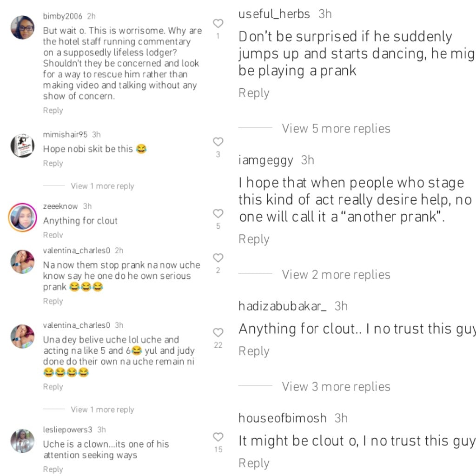Show 1 more reply under mimishair95's comment
476x476 pixels.
pyautogui.click(x=102, y=185)
